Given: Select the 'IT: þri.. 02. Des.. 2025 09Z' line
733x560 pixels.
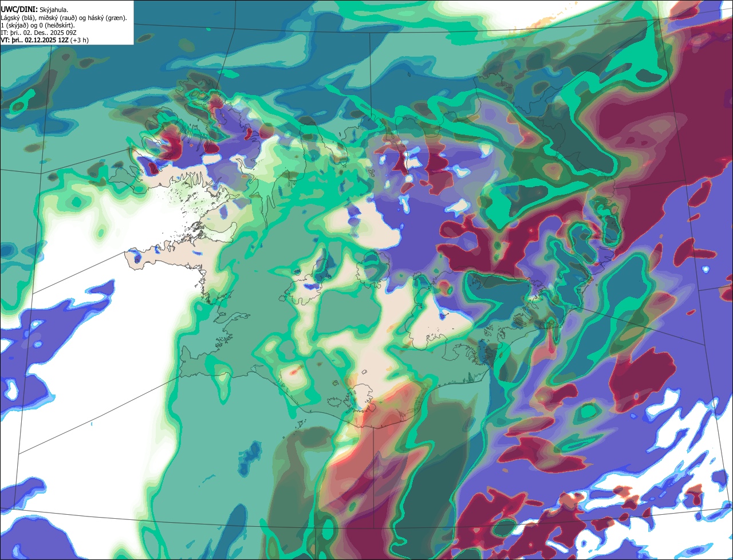Looking at the screenshot, I should coord(39,33).
